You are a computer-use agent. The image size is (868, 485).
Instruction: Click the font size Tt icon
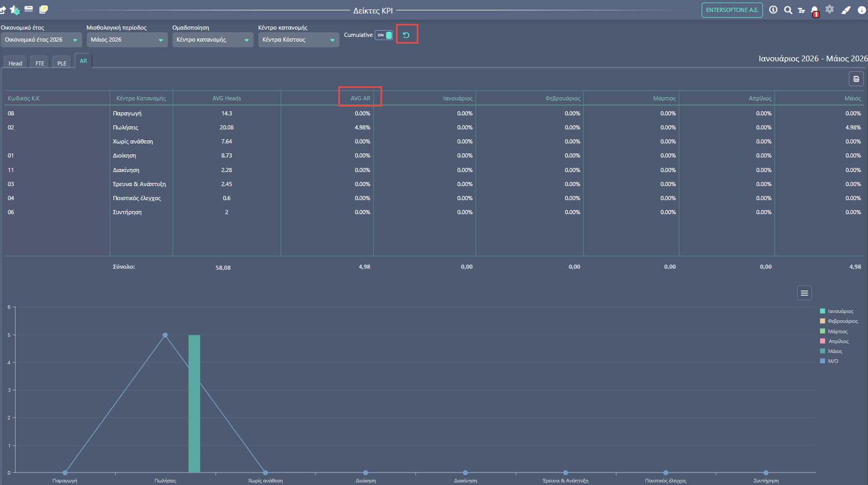pyautogui.click(x=801, y=10)
